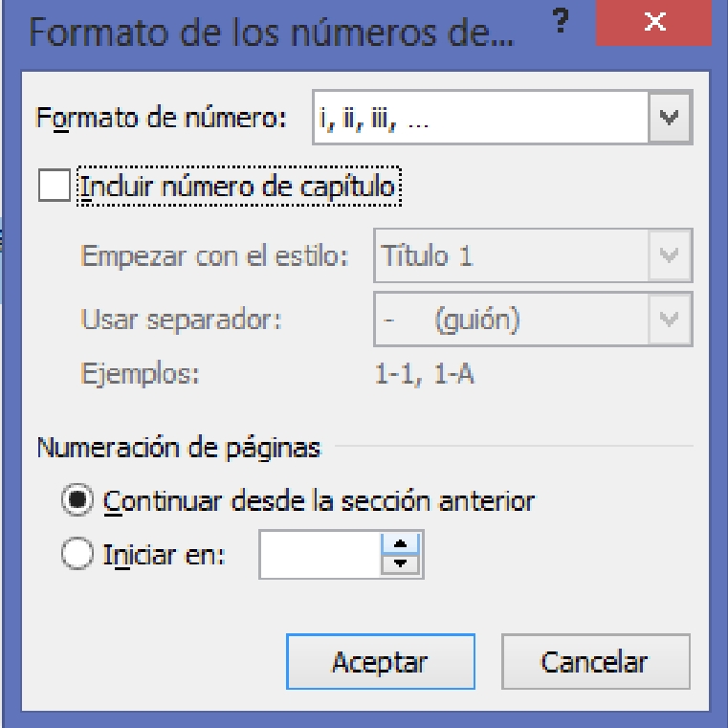Decrease Iniciar en value with down arrow
Image resolution: width=728 pixels, height=728 pixels.
[x=400, y=564]
